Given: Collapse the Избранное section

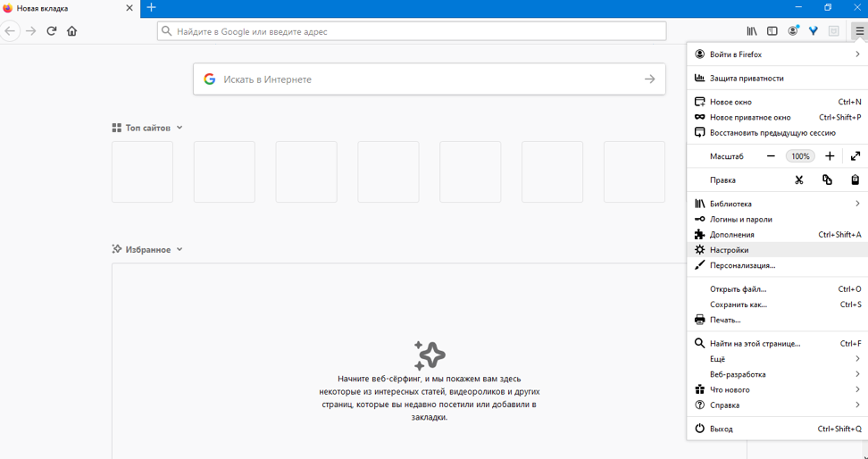Looking at the screenshot, I should (x=179, y=250).
